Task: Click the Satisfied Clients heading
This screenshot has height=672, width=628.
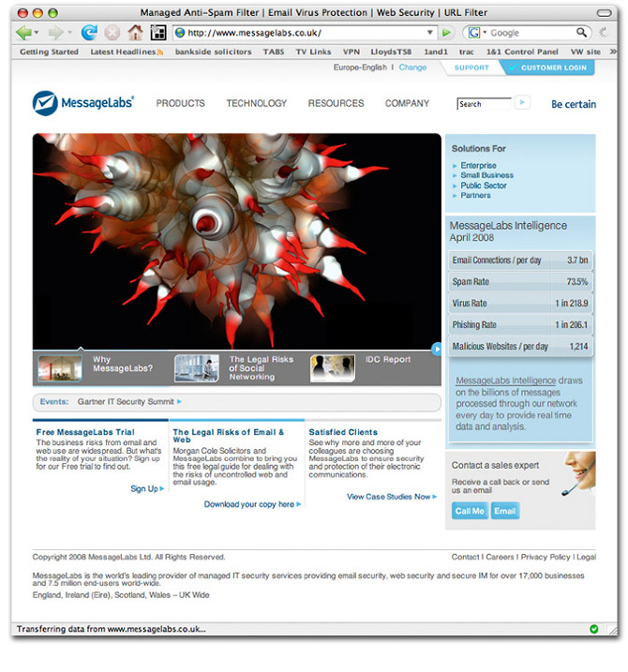Action: pos(343,432)
